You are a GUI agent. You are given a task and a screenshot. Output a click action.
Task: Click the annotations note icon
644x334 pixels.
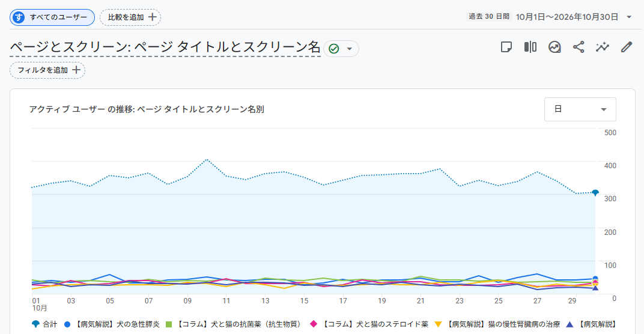pos(506,47)
